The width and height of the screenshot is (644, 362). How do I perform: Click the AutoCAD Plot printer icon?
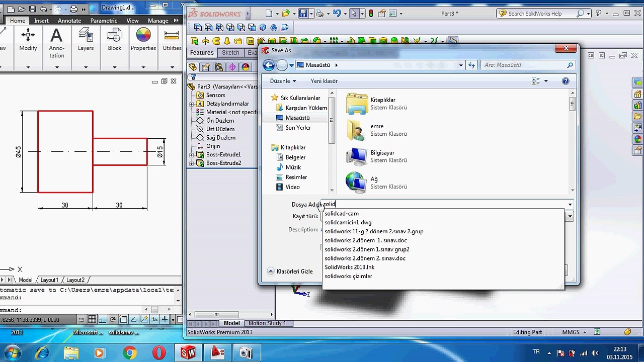click(73, 9)
